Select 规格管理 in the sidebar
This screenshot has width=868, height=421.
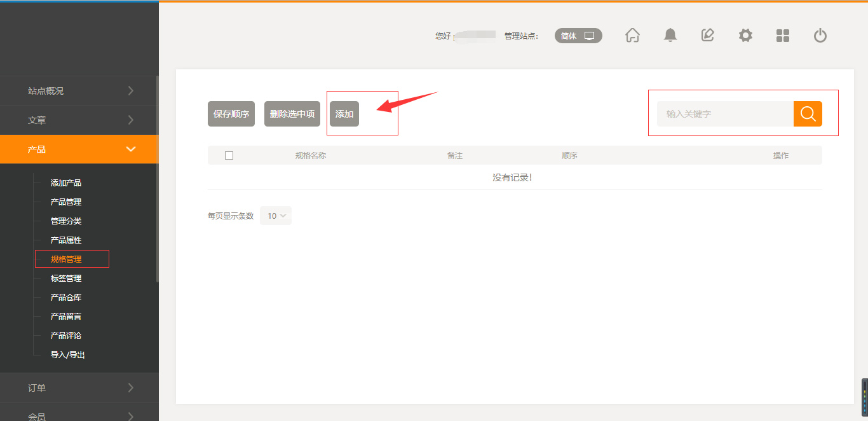pyautogui.click(x=66, y=259)
